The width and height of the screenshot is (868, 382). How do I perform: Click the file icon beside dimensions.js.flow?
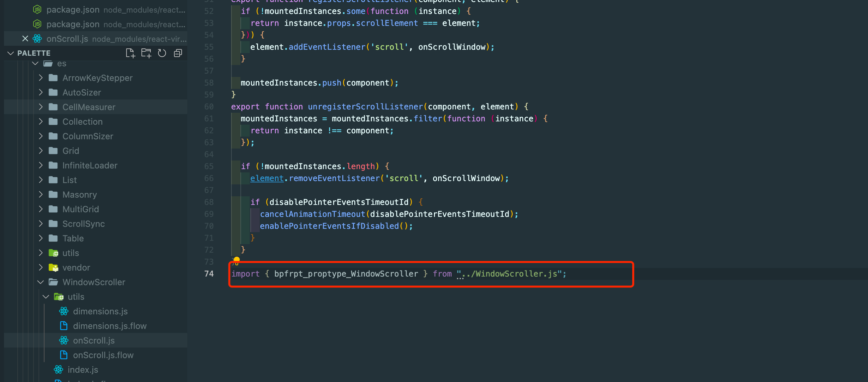63,325
